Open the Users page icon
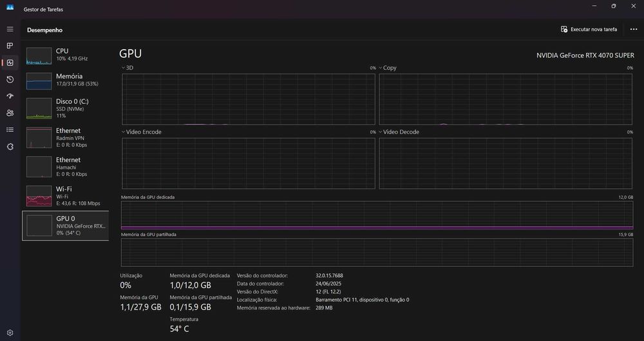This screenshot has width=644, height=341. [10, 113]
